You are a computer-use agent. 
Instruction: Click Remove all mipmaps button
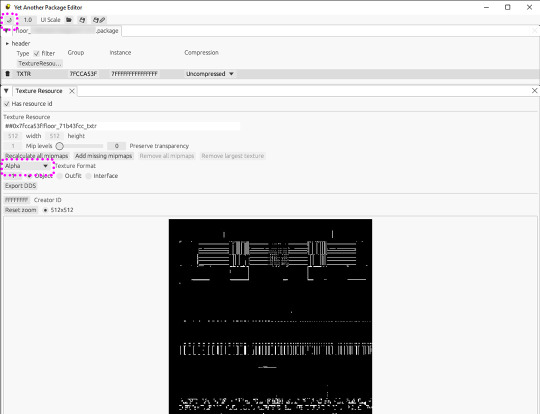point(167,156)
